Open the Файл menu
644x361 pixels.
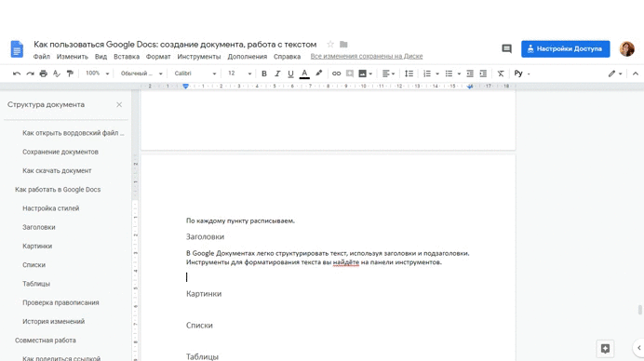click(x=42, y=57)
